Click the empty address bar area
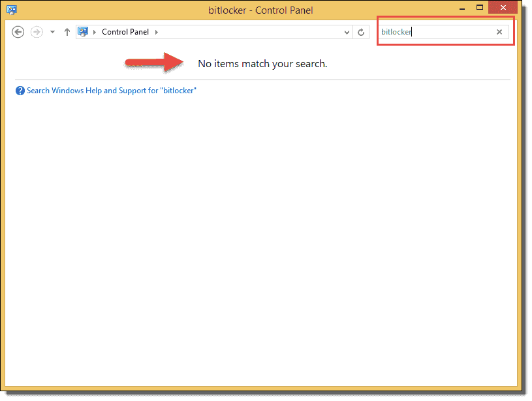Viewport: 532px width, 401px height. (x=248, y=31)
